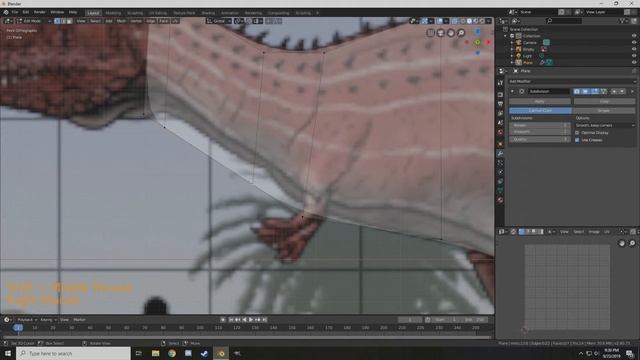This screenshot has height=360, width=640.
Task: Enable the Optimal Display checkbox
Action: pyautogui.click(x=577, y=133)
